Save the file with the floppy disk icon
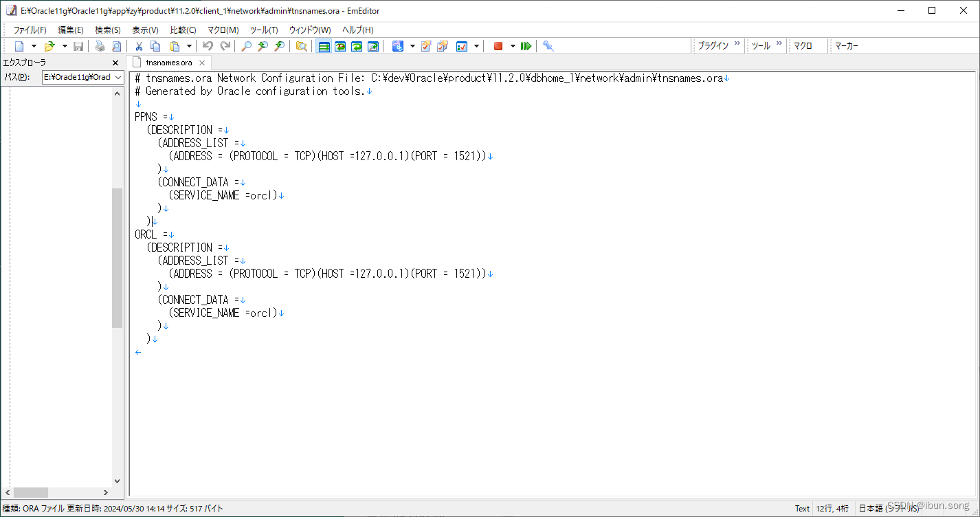Screen dimensions: 980x517 (78, 46)
